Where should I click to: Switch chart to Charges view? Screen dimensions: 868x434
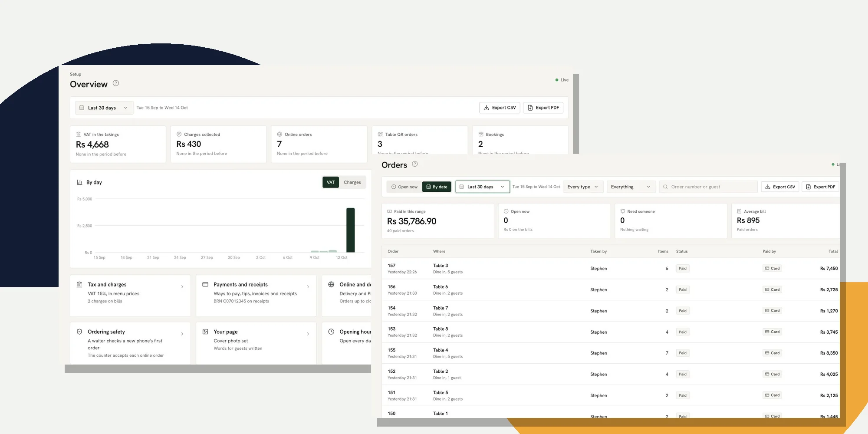352,182
